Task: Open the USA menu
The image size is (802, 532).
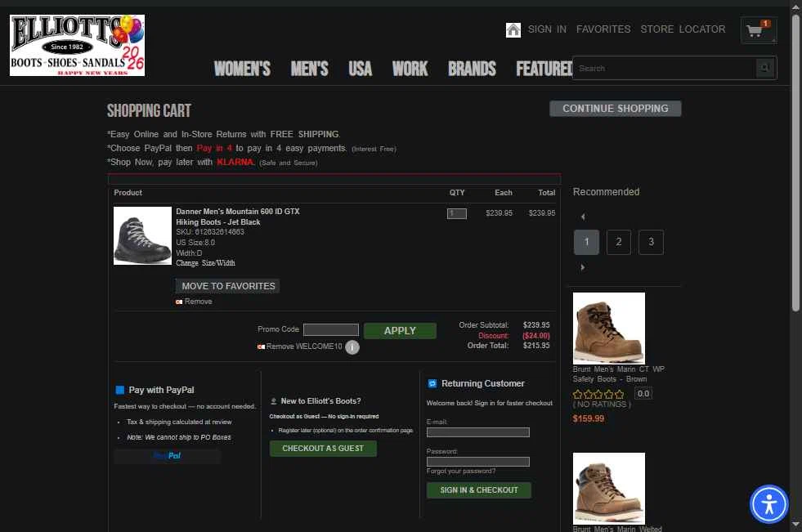Action: pyautogui.click(x=360, y=69)
